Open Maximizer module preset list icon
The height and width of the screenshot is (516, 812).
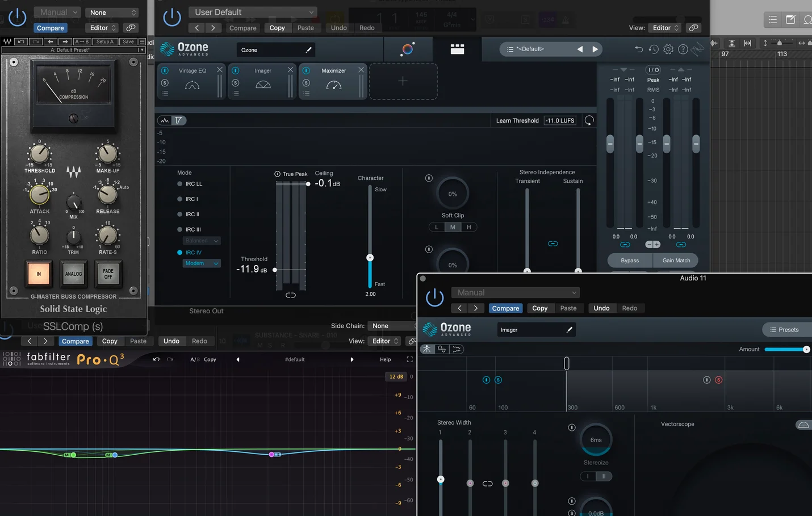coord(307,94)
